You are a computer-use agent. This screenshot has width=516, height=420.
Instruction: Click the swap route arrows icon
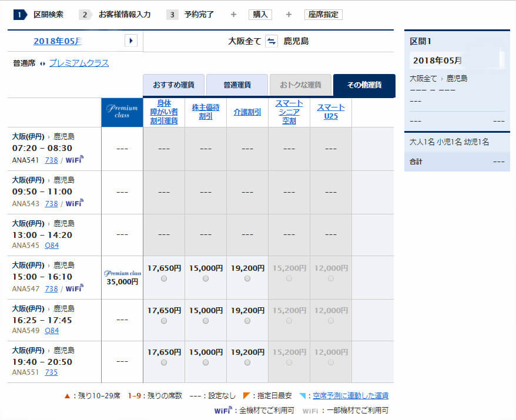click(x=271, y=41)
